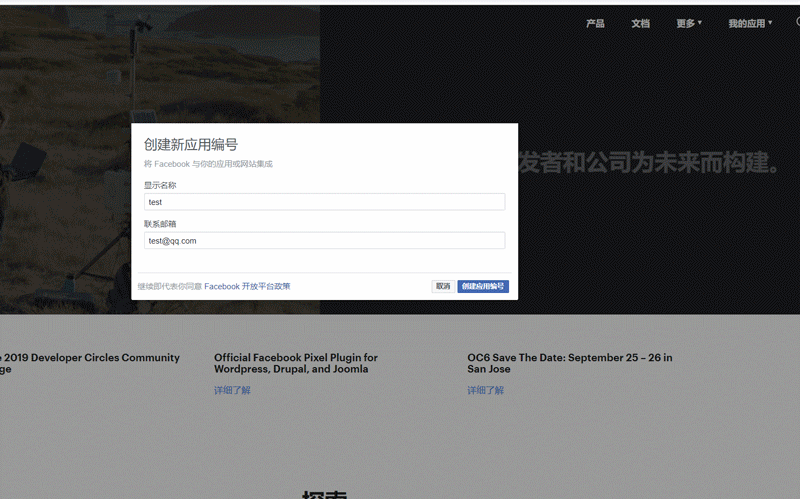
Task: Open 详细了解 under OC6 Save The Date
Action: point(485,390)
